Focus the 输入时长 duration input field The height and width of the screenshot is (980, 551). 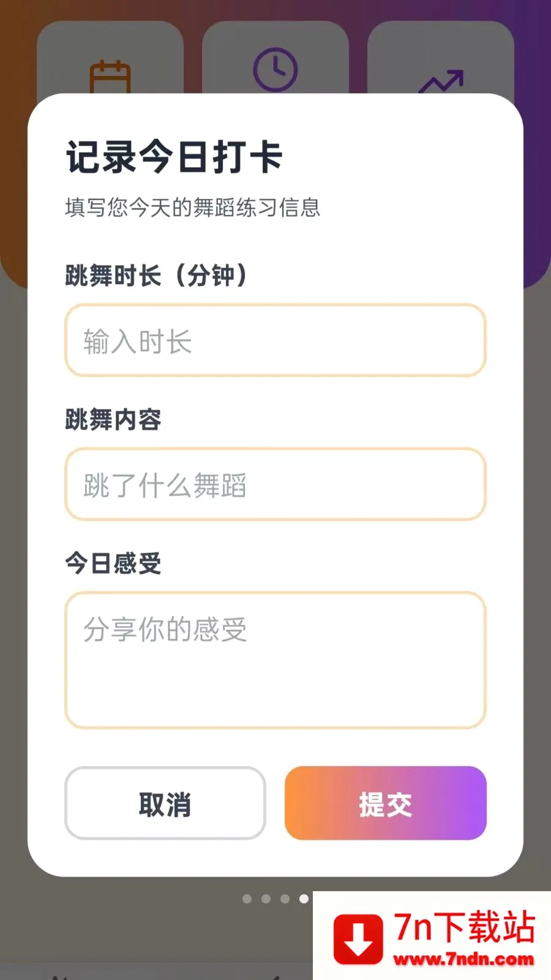tap(275, 341)
